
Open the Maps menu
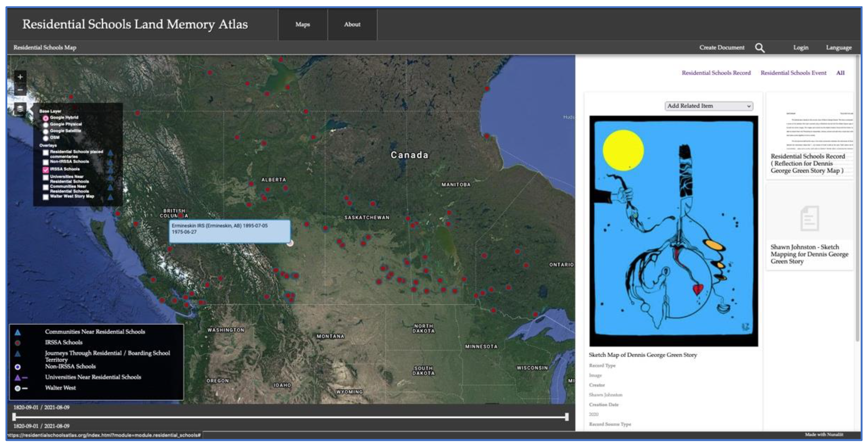[303, 24]
